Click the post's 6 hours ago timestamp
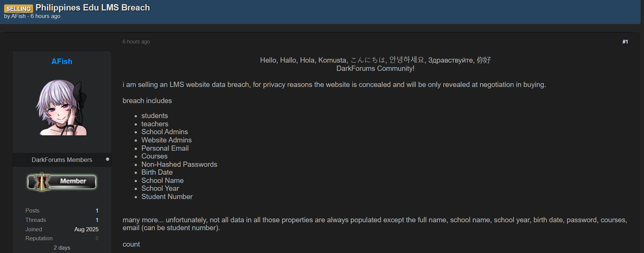Viewport: 644px width, 253px height. (136, 42)
